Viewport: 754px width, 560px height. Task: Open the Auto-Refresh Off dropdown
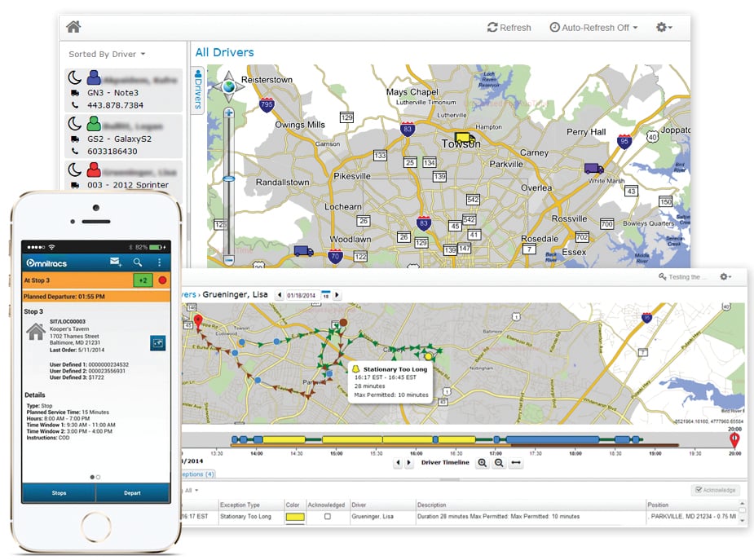[x=593, y=27]
